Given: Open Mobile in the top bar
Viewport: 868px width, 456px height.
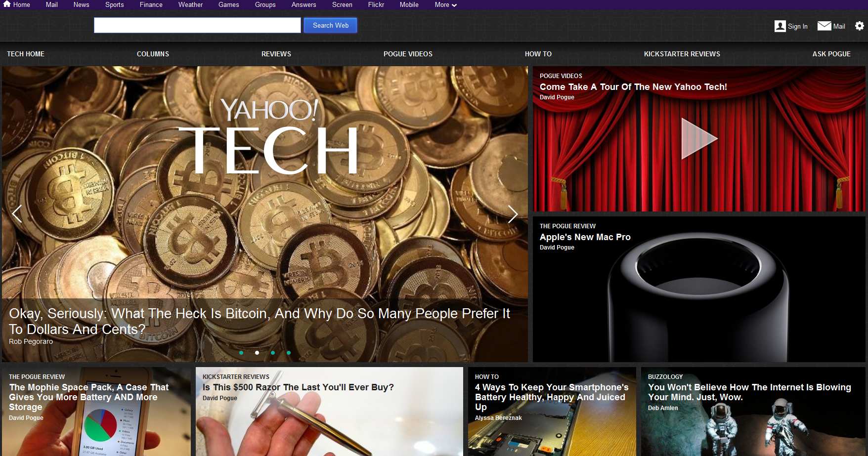Looking at the screenshot, I should [x=409, y=4].
